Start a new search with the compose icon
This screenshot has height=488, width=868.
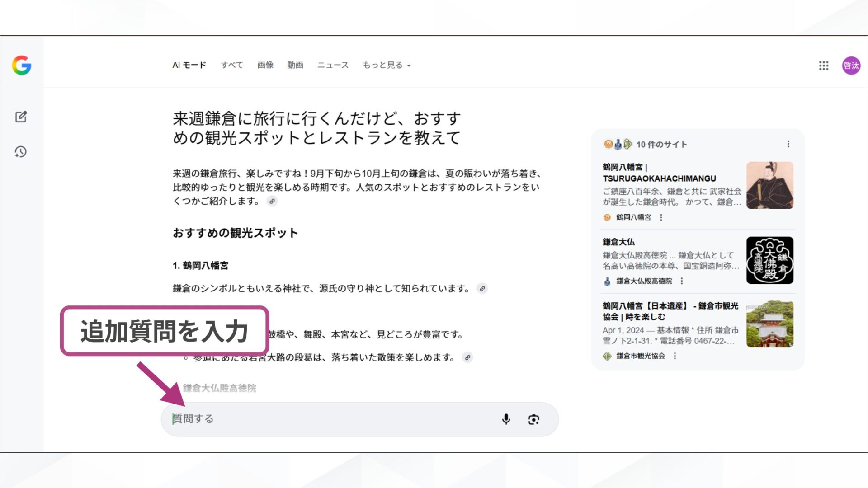[x=20, y=116]
